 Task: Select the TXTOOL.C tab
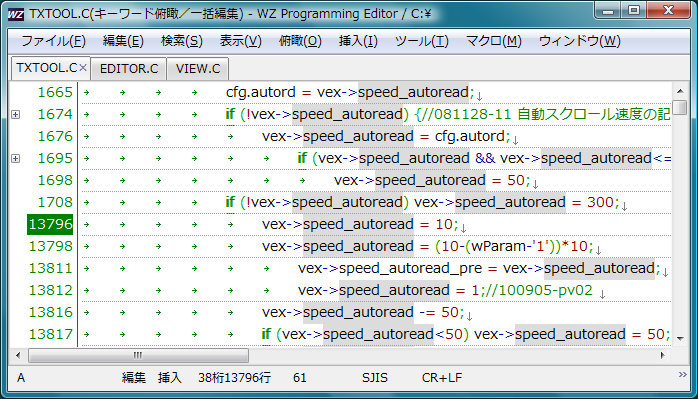pyautogui.click(x=46, y=68)
